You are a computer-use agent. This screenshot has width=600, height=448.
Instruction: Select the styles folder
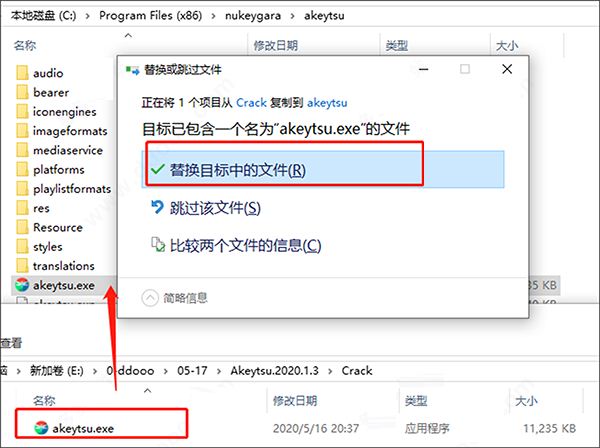click(x=39, y=246)
